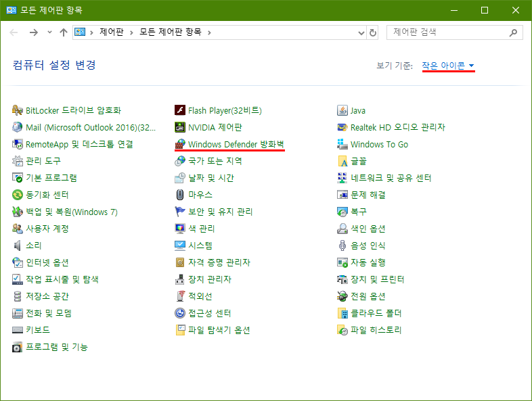Expand chevron before 제어판 breadcrumb
The width and height of the screenshot is (532, 401).
coord(91,32)
